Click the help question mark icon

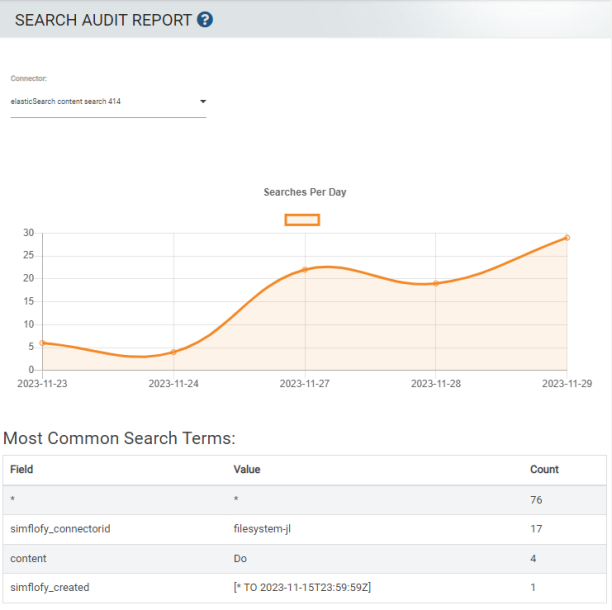pyautogui.click(x=205, y=20)
